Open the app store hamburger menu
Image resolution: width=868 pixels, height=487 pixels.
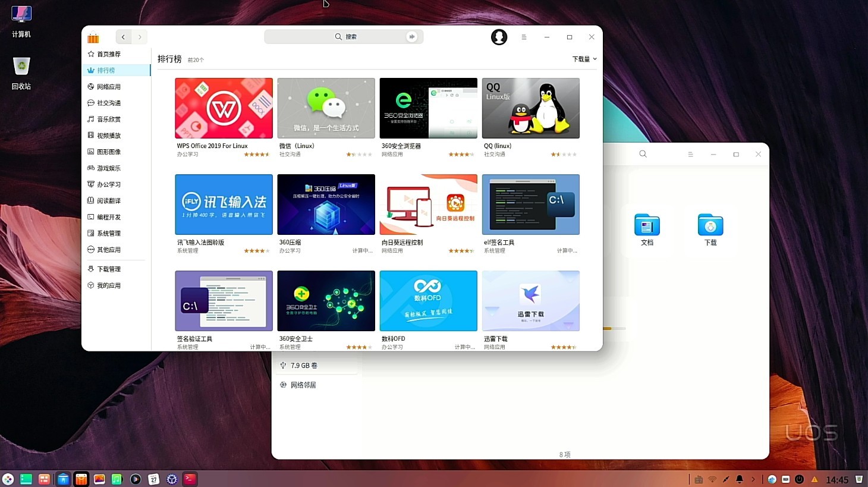[524, 37]
